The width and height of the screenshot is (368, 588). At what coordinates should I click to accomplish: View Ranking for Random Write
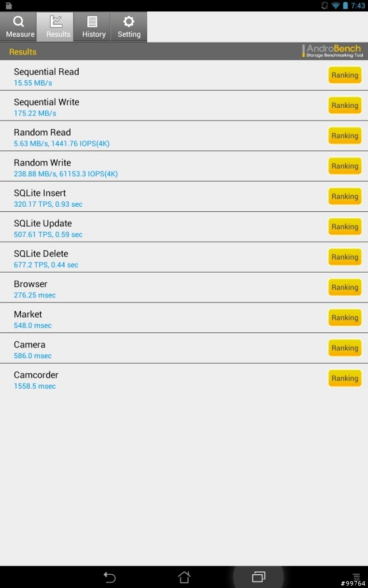pyautogui.click(x=345, y=167)
